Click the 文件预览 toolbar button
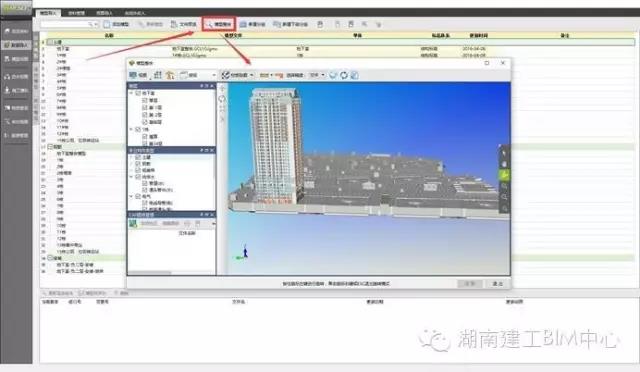 (184, 25)
